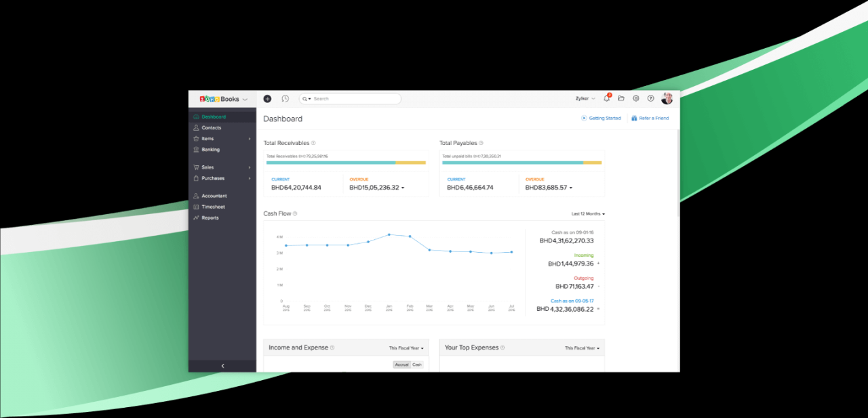
Task: Click inside the Search field
Action: point(349,98)
